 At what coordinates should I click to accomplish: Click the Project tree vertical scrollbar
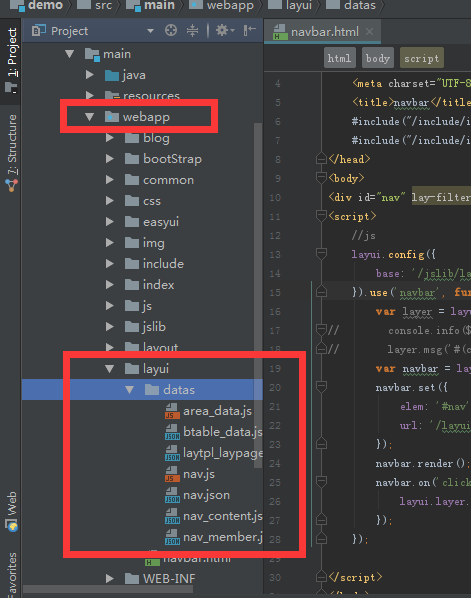pyautogui.click(x=258, y=296)
